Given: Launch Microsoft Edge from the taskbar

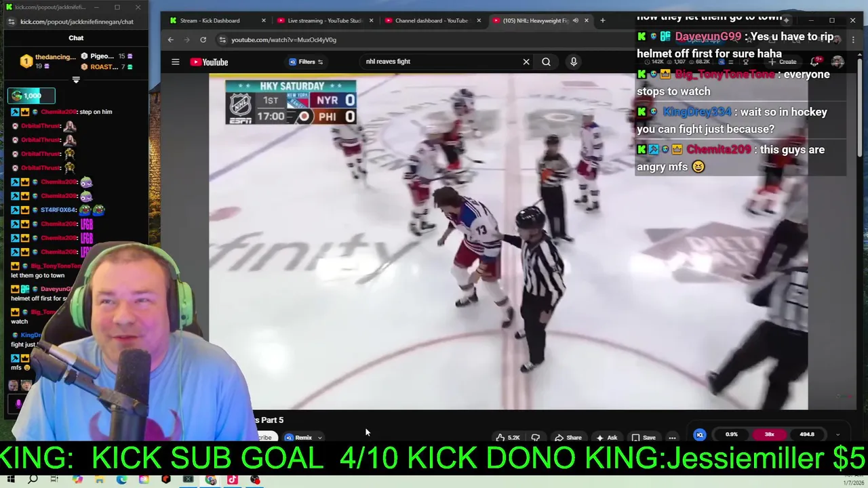Looking at the screenshot, I should 121,480.
